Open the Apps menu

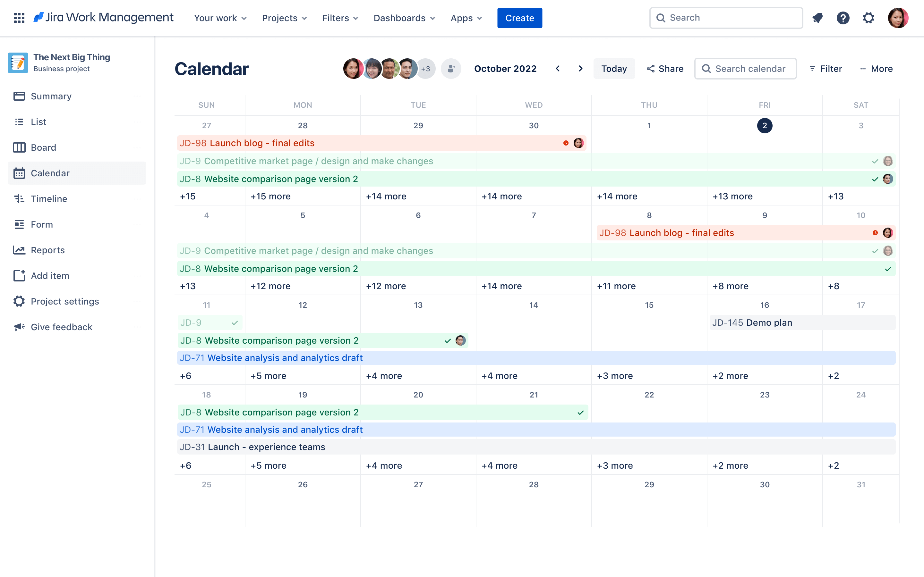coord(466,18)
